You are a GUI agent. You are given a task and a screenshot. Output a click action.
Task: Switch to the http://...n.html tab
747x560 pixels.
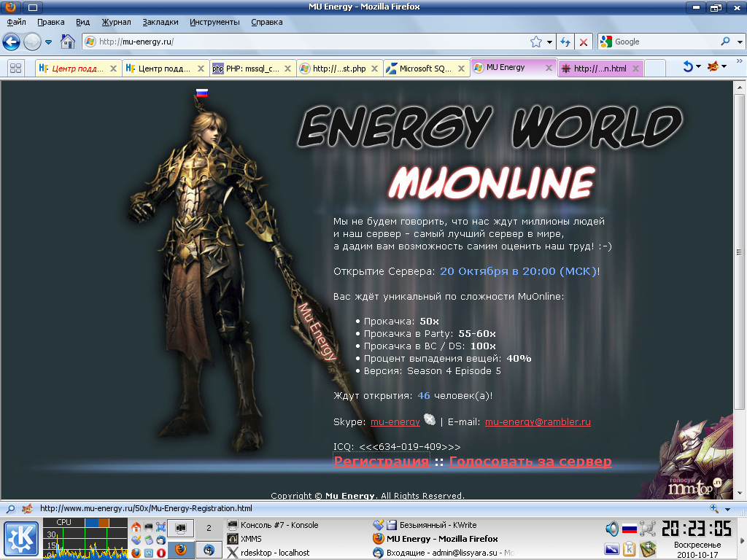click(x=600, y=69)
